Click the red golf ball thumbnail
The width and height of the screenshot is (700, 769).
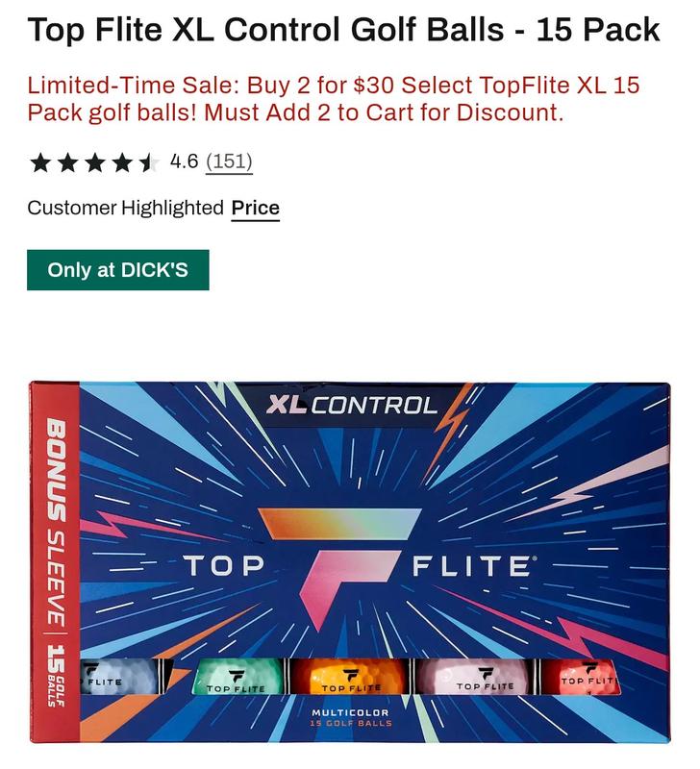point(580,674)
